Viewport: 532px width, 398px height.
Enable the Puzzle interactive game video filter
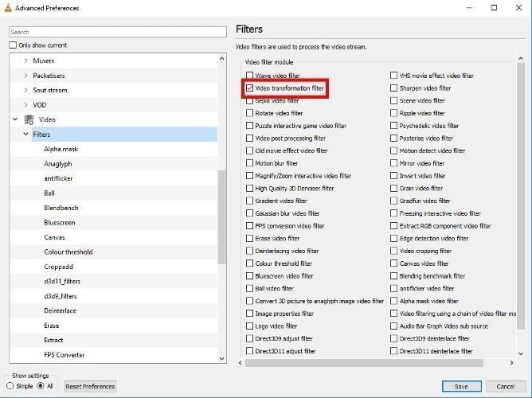point(249,126)
